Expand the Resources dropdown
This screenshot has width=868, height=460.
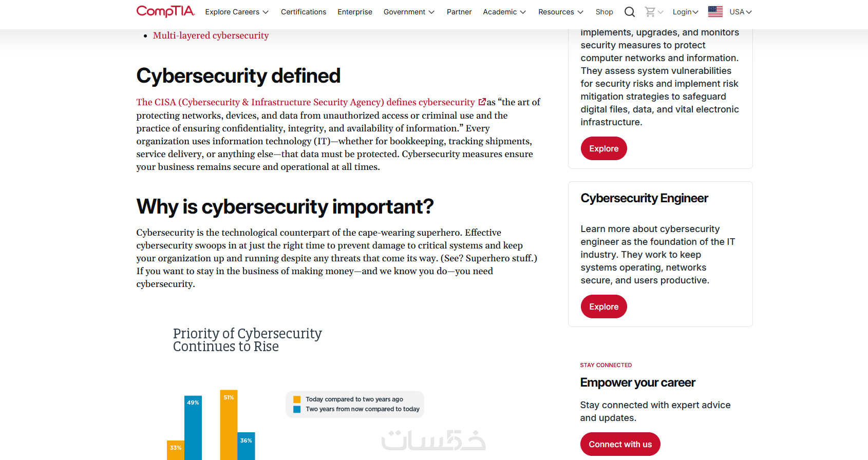coord(561,12)
